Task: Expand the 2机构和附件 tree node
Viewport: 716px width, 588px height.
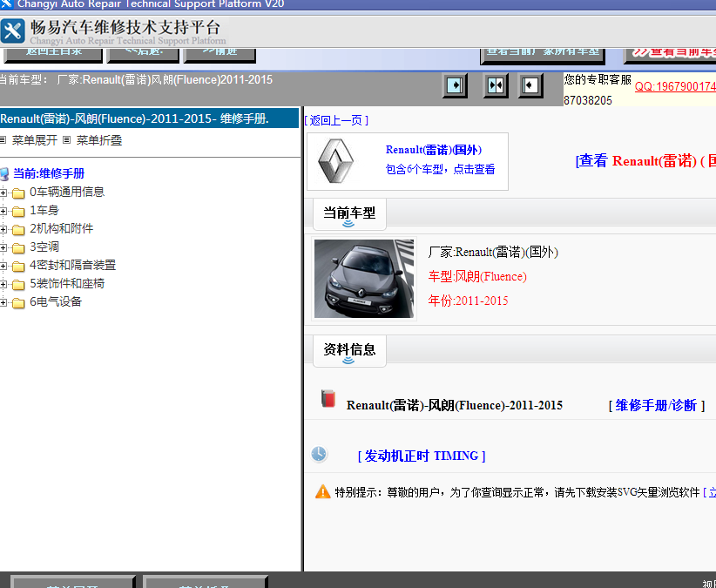Action: click(x=3, y=229)
